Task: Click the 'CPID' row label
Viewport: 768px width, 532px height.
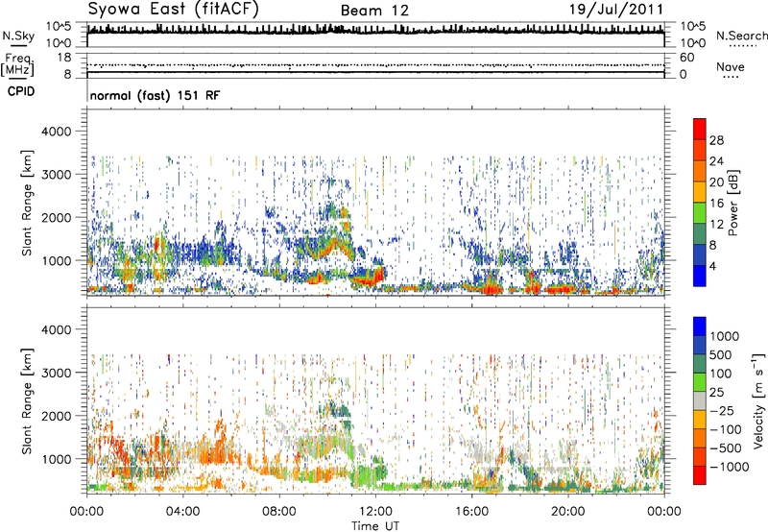Action: pyautogui.click(x=21, y=91)
